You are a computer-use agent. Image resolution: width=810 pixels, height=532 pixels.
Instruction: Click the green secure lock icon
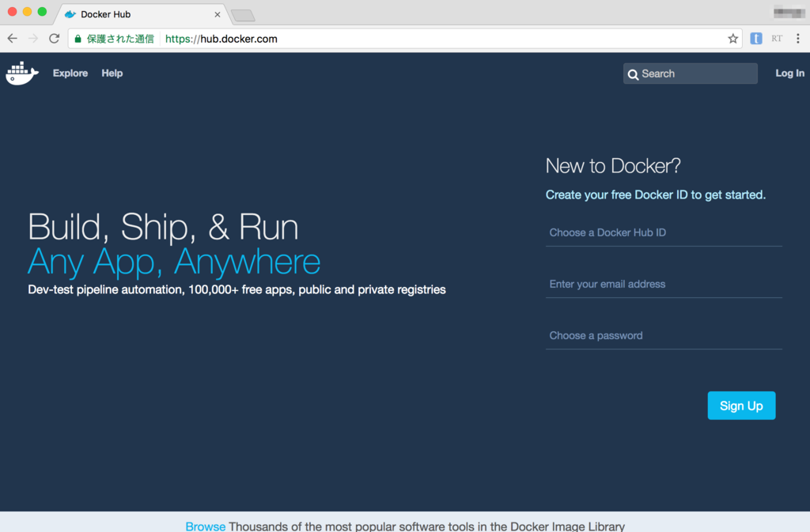point(78,39)
